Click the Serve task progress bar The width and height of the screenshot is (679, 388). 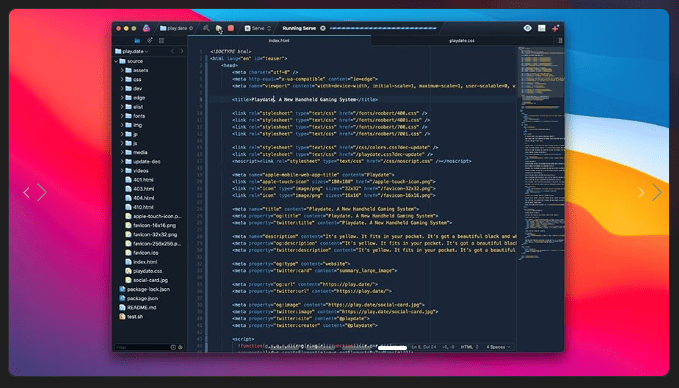(383, 28)
